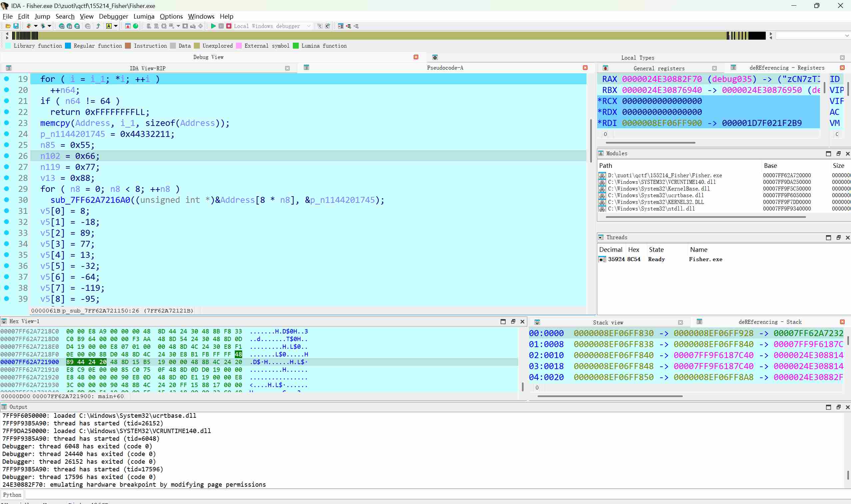The image size is (851, 504).
Task: Open the Debugger menu
Action: pos(114,16)
